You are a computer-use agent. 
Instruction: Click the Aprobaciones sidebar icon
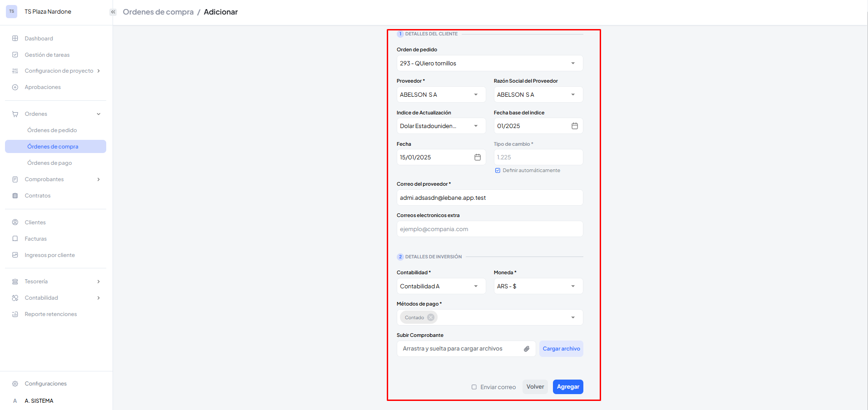(15, 87)
